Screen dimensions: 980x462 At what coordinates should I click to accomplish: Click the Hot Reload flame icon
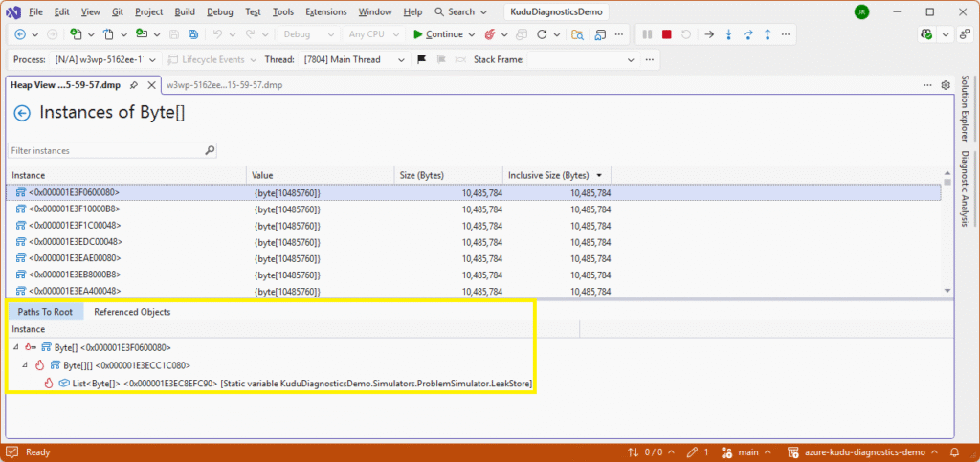coord(491,34)
